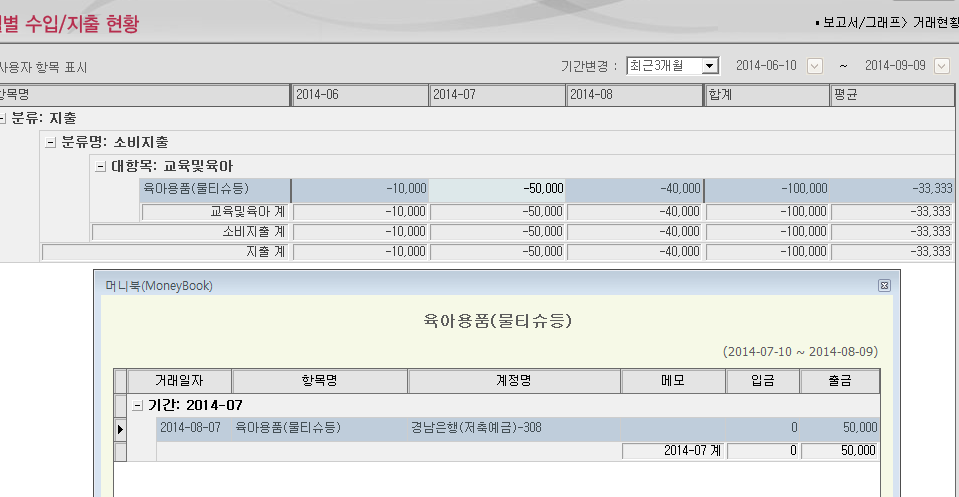Open start date 2014-06-10 calendar dropdown
The width and height of the screenshot is (959, 497).
(x=814, y=66)
